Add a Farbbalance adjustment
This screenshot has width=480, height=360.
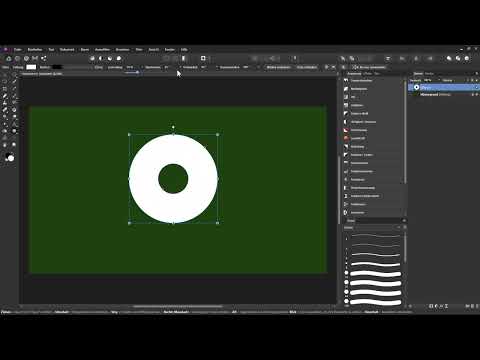(x=358, y=204)
